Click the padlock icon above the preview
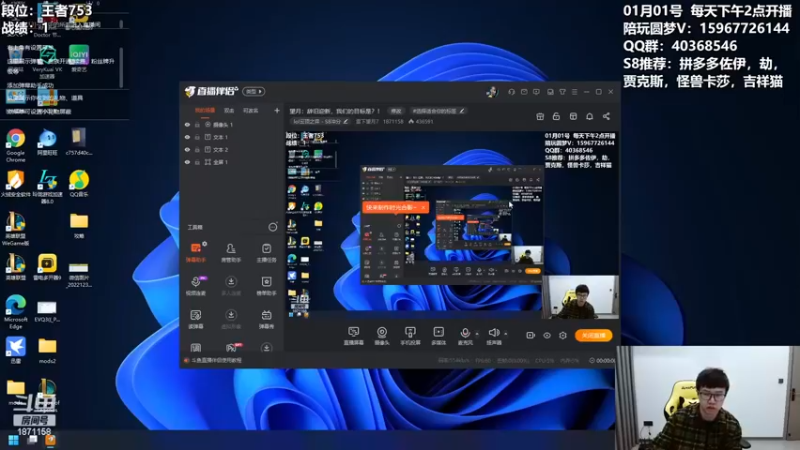The image size is (800, 450). pos(556,116)
